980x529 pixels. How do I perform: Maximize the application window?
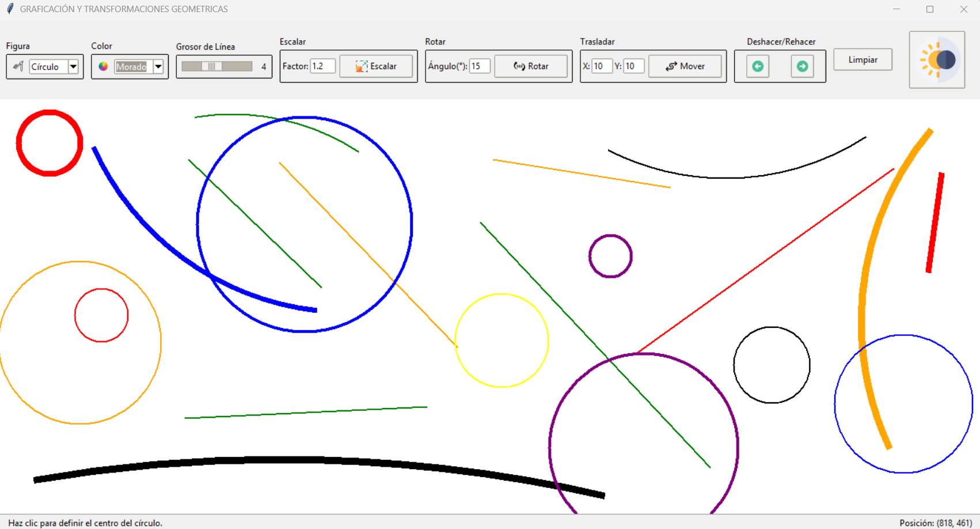tap(930, 9)
